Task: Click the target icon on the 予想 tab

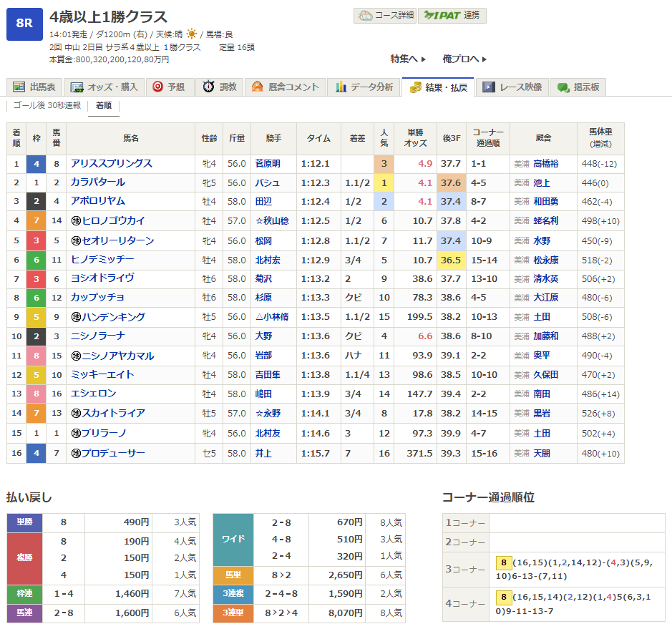Action: (157, 87)
